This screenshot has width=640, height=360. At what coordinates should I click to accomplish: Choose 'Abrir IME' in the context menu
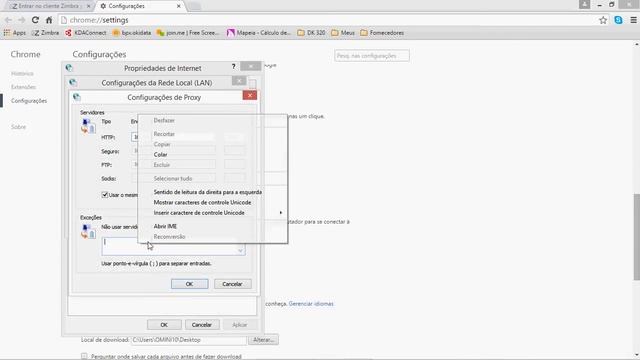(165, 226)
